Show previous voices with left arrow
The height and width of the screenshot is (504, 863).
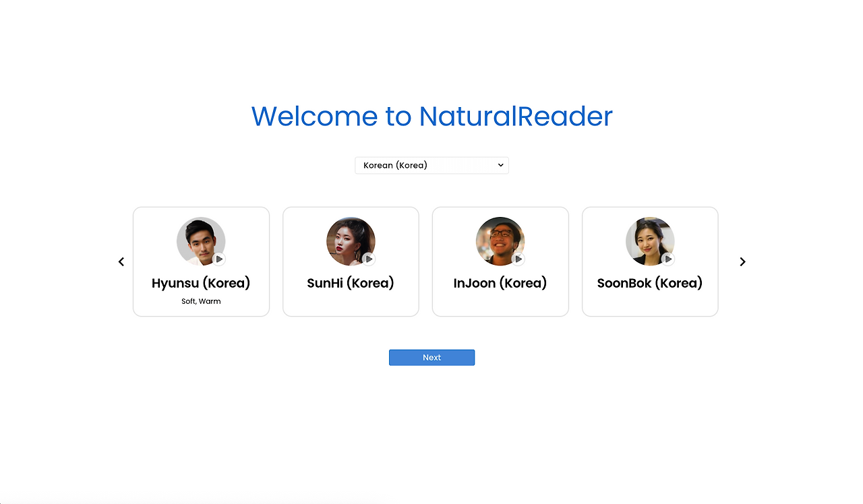click(121, 261)
